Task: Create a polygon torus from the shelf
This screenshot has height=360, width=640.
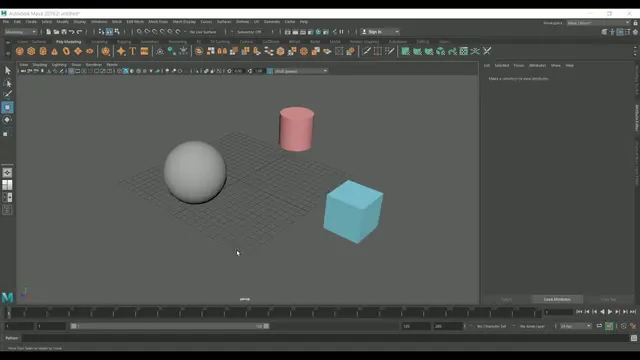Action: [x=66, y=51]
